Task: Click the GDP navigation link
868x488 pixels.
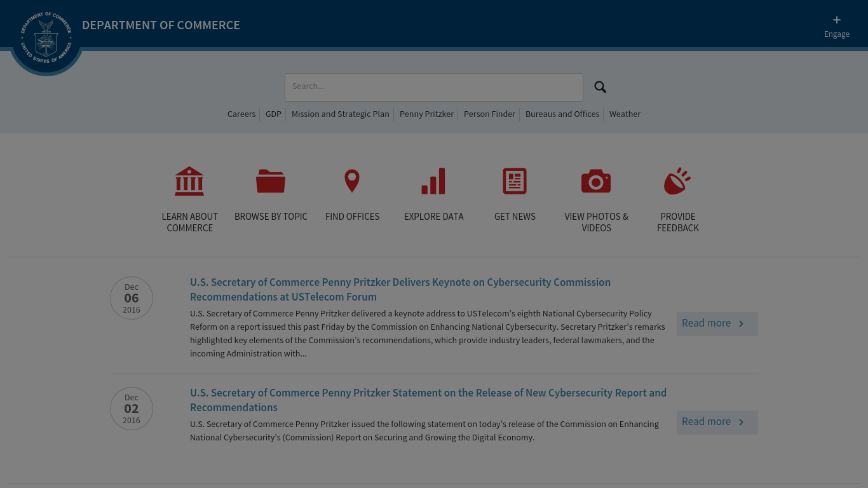Action: [273, 114]
